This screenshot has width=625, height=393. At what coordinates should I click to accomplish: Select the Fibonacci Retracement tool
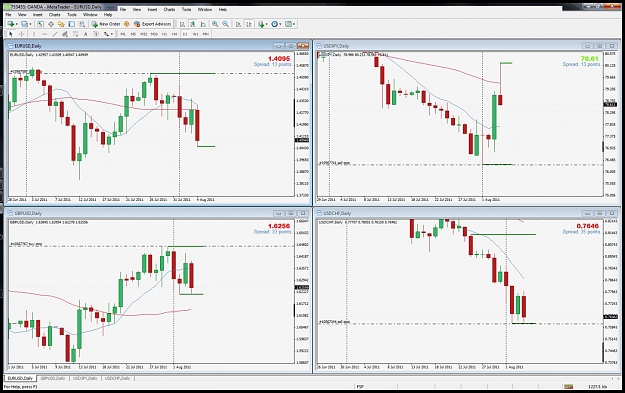click(75, 34)
